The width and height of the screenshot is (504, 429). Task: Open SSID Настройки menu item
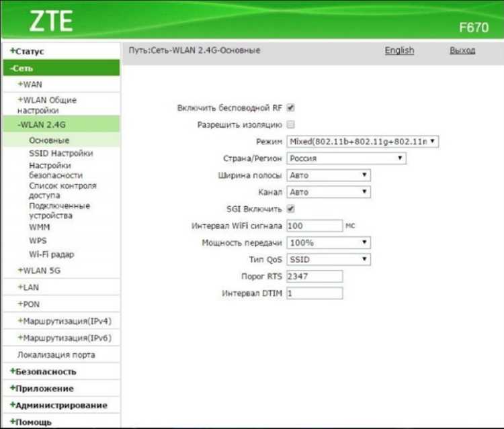click(61, 153)
